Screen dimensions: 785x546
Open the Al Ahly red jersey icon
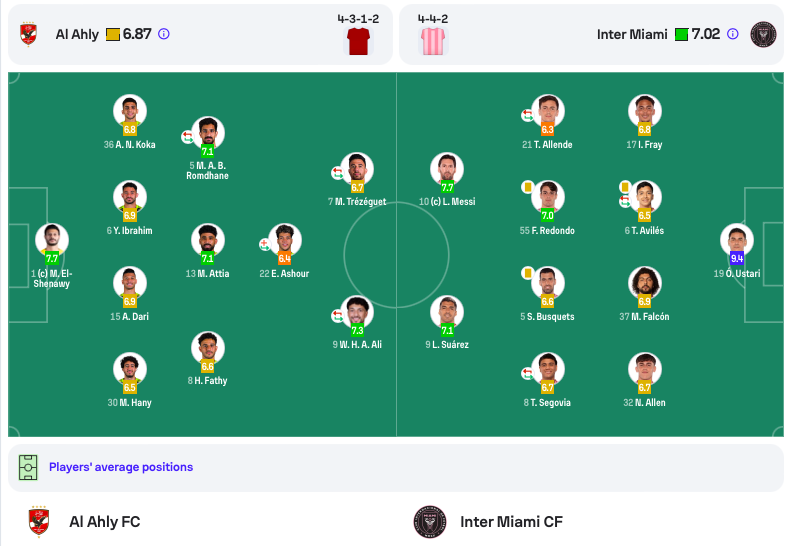358,41
